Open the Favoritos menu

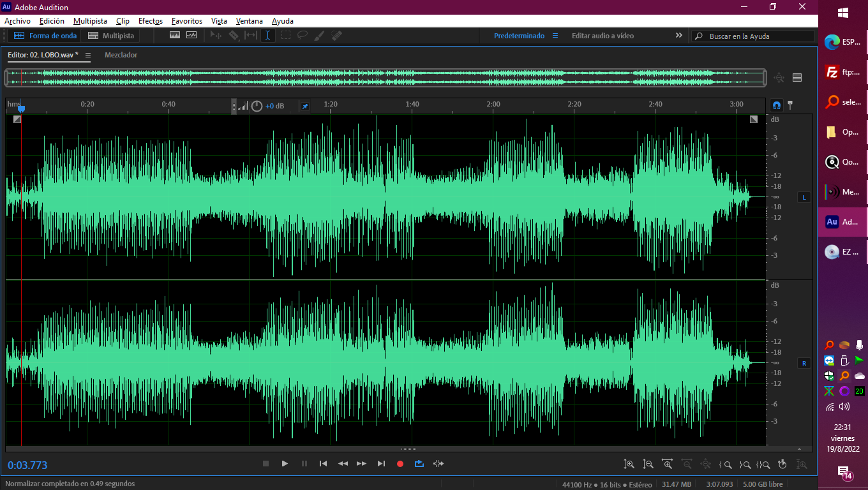click(187, 21)
